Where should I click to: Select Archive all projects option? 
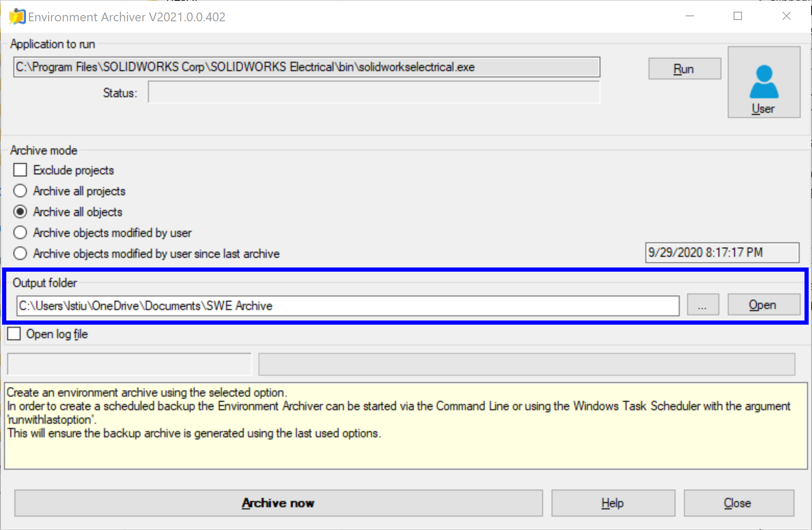point(20,191)
